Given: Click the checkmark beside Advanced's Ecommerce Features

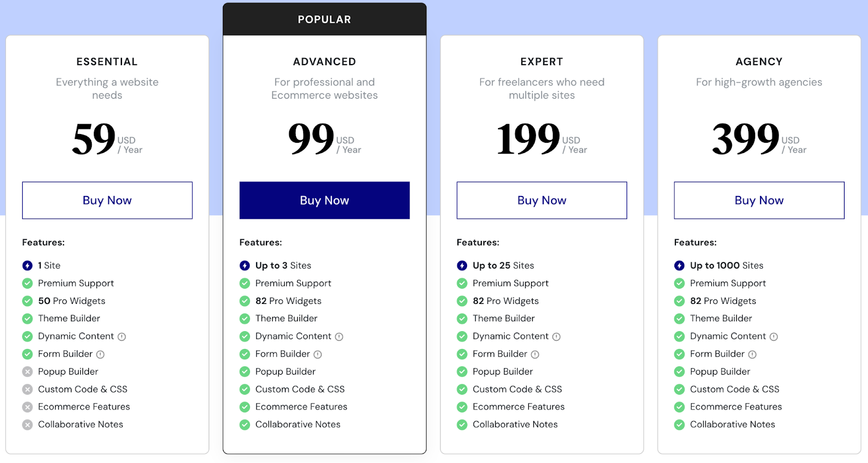Looking at the screenshot, I should 244,407.
